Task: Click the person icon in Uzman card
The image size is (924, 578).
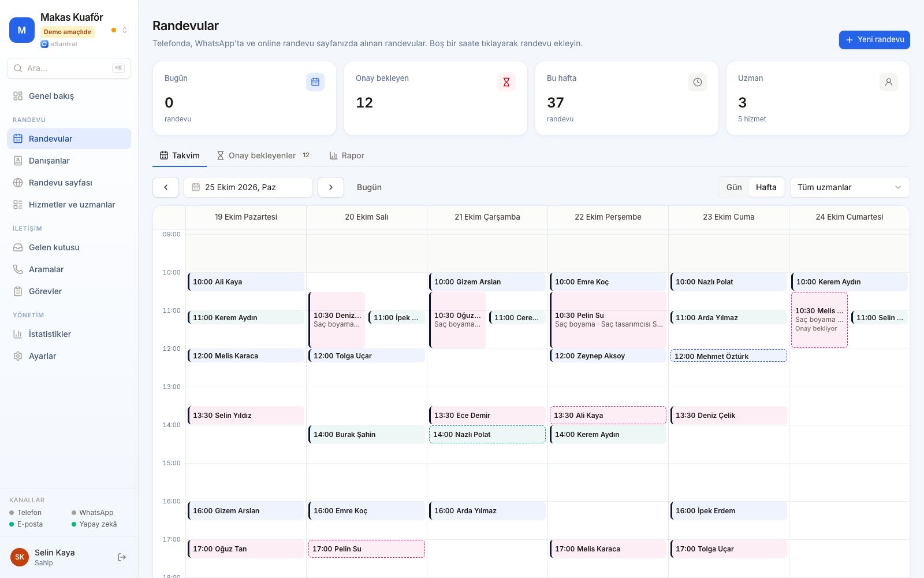Action: [889, 82]
